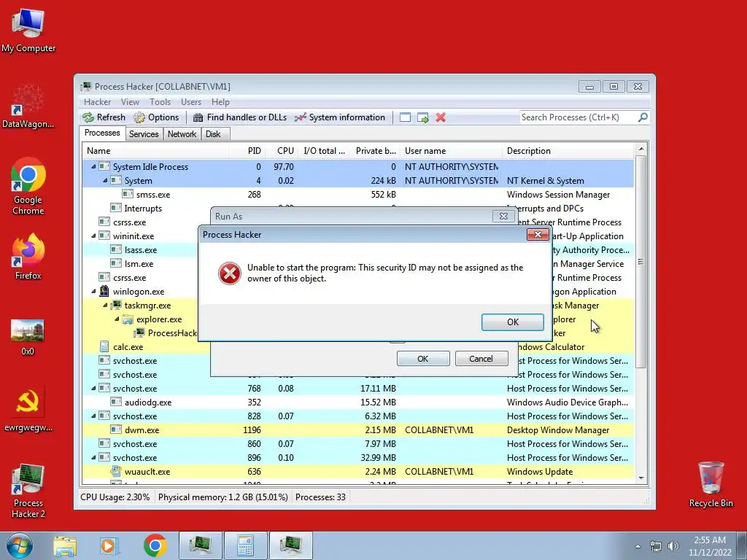Select the Processes tab

[102, 133]
